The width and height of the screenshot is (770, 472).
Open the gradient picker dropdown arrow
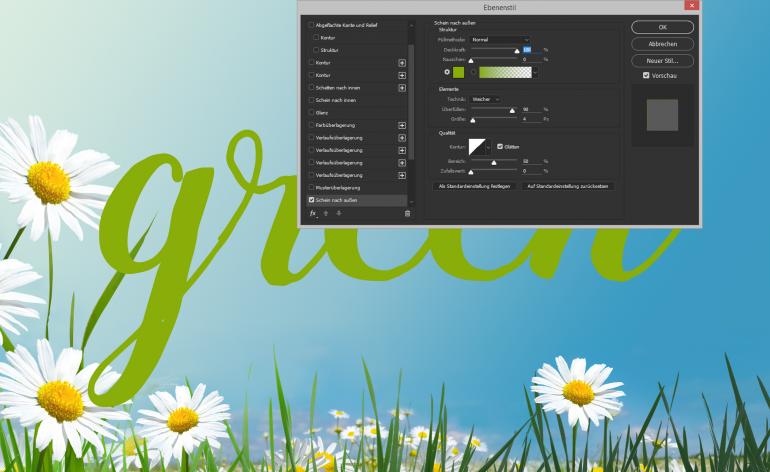pos(535,73)
